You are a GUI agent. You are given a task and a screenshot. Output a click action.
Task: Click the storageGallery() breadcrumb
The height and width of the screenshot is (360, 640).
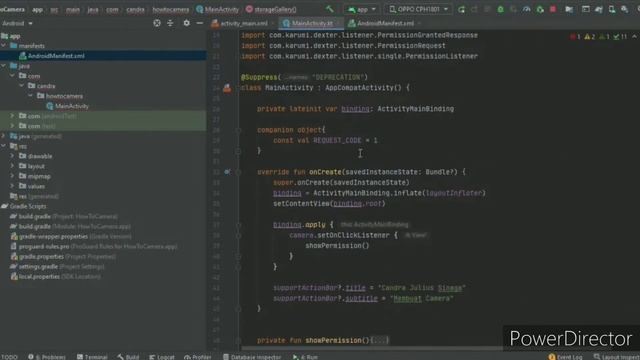271,9
